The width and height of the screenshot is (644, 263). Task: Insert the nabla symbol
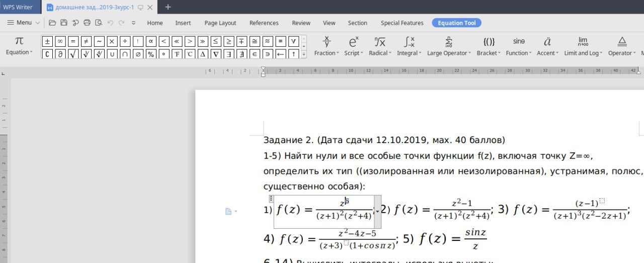216,53
